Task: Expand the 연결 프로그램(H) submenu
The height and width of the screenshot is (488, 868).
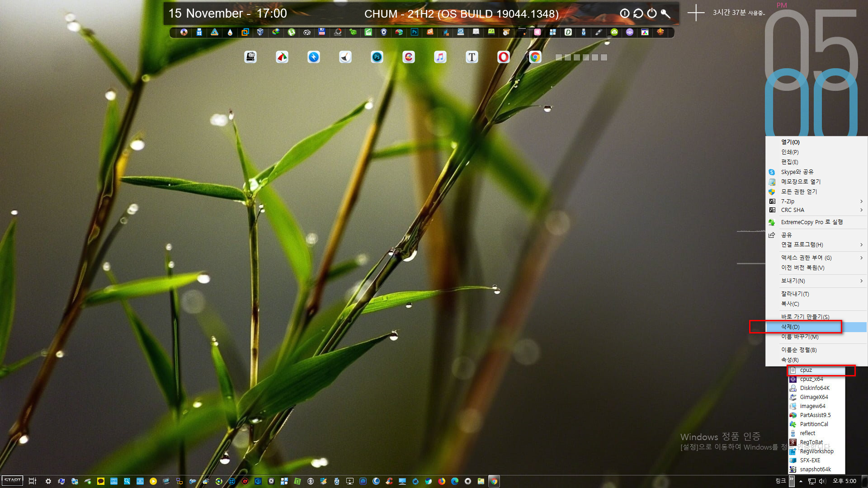Action: coord(816,245)
